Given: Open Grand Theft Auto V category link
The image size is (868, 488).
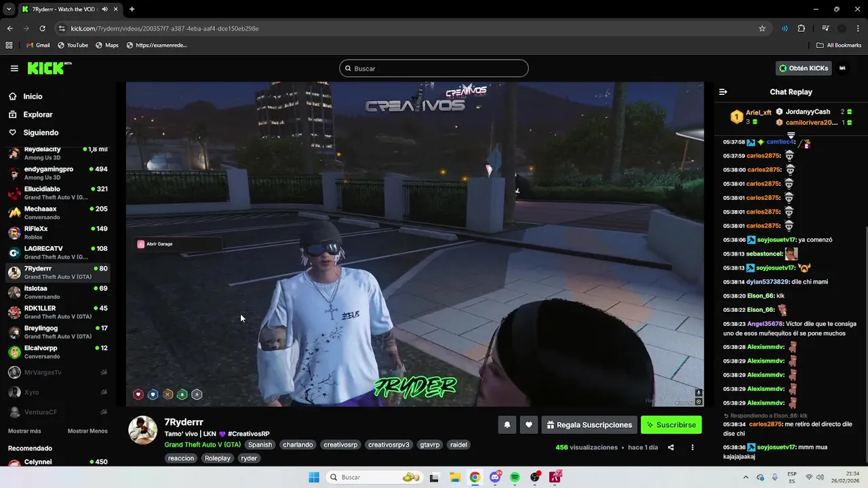Looking at the screenshot, I should point(202,445).
